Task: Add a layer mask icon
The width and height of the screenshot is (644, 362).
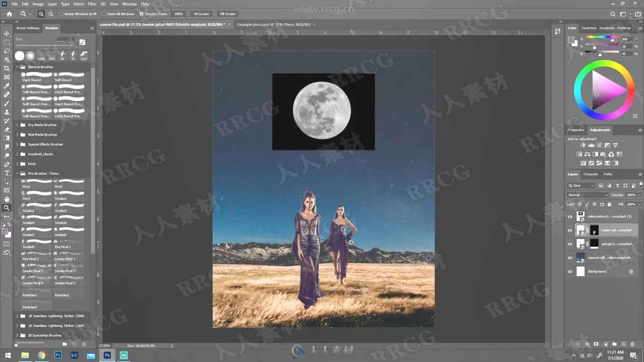Action: pos(596,344)
